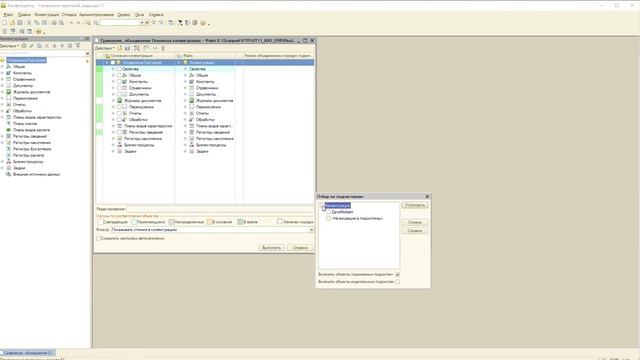Click the New document icon in main toolbar

[x=4, y=23]
